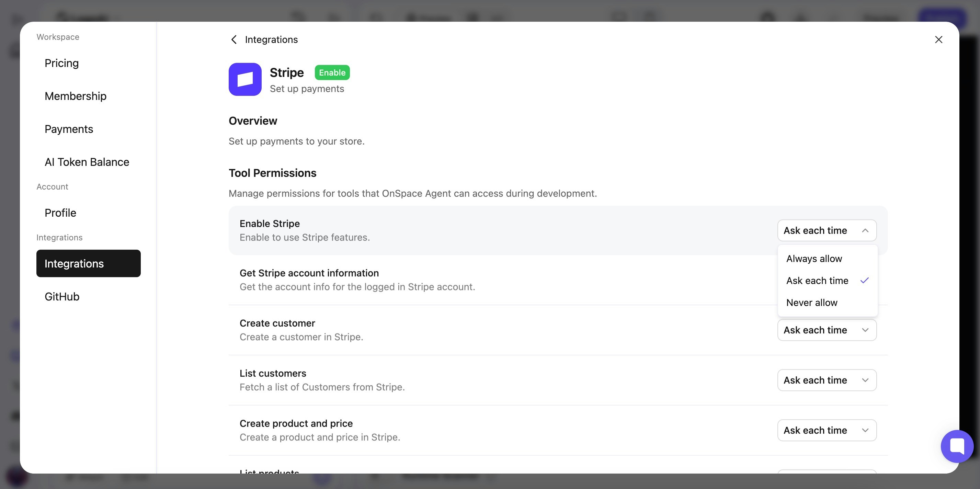Screen dimensions: 980x489
Task: Close the settings dialog with X
Action: point(938,39)
